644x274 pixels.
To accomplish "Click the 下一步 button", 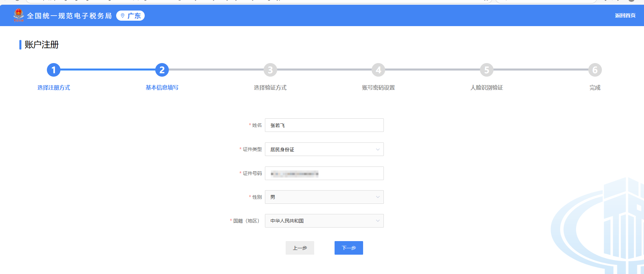I will (348, 248).
